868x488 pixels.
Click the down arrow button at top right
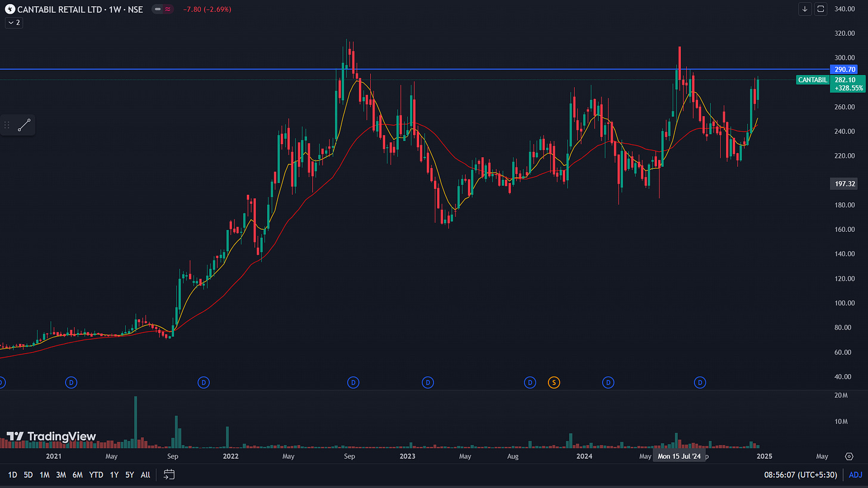[x=805, y=9]
